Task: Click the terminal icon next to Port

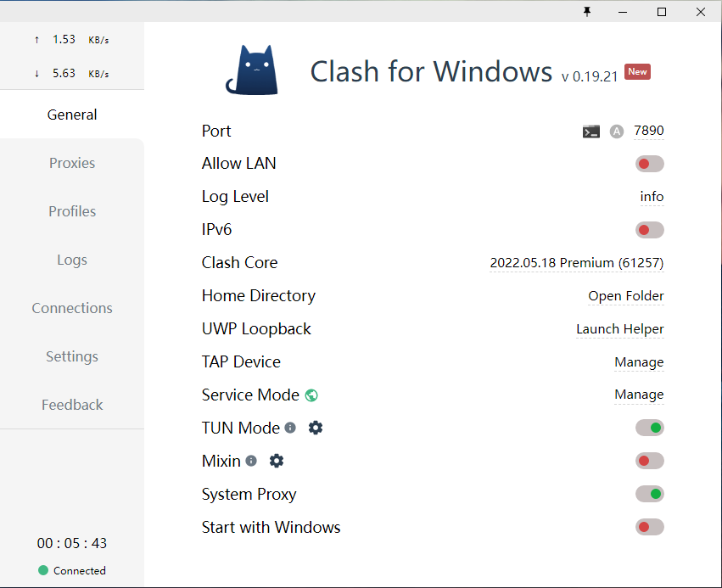Action: point(591,132)
